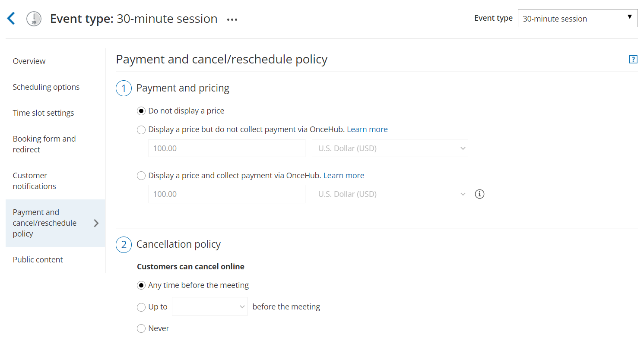The image size is (644, 344).
Task: Click the chevron on Payment and cancel/reschedule policy
Action: click(x=96, y=223)
